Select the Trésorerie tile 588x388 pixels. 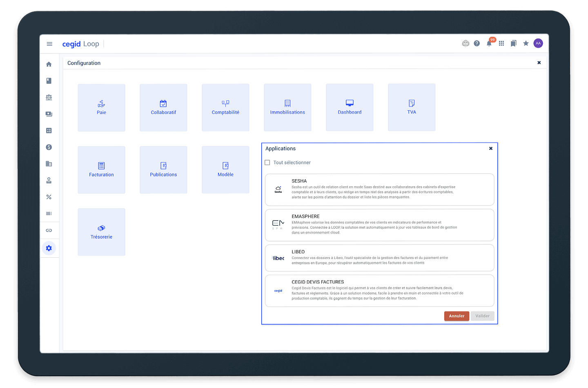point(101,232)
